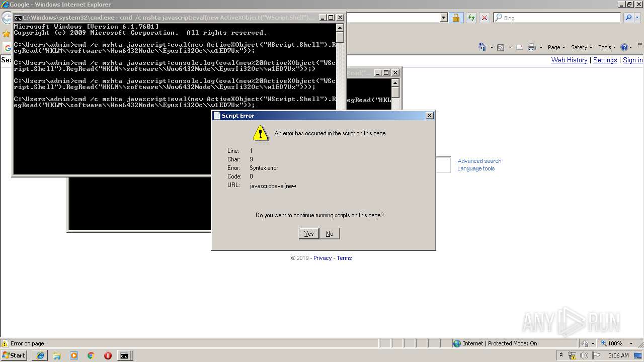Open the Tools menu

[607, 47]
